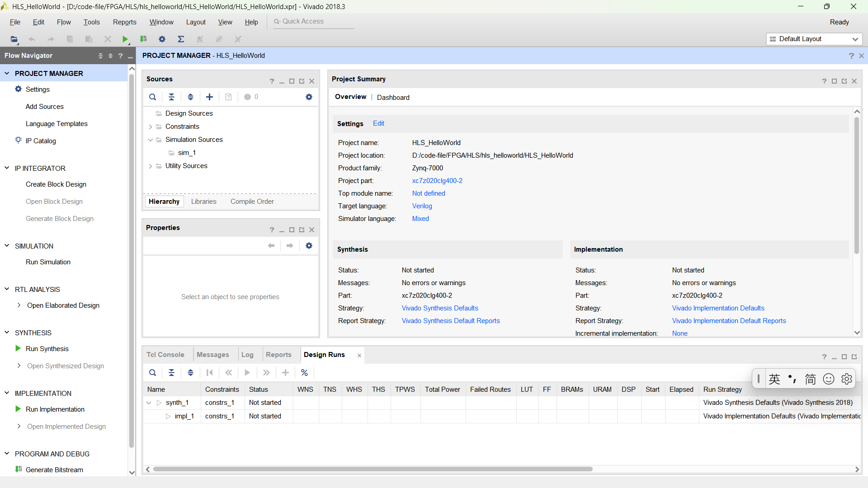Search in the Design Runs panel
The width and height of the screenshot is (868, 488).
coord(153,373)
